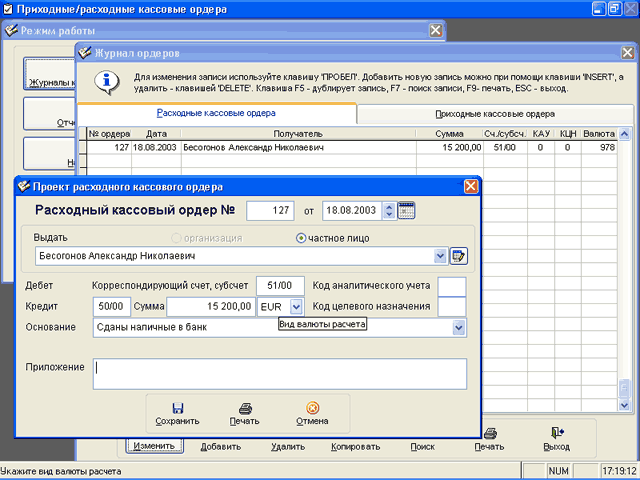Click the recipient edit icon beside name field

(x=459, y=256)
